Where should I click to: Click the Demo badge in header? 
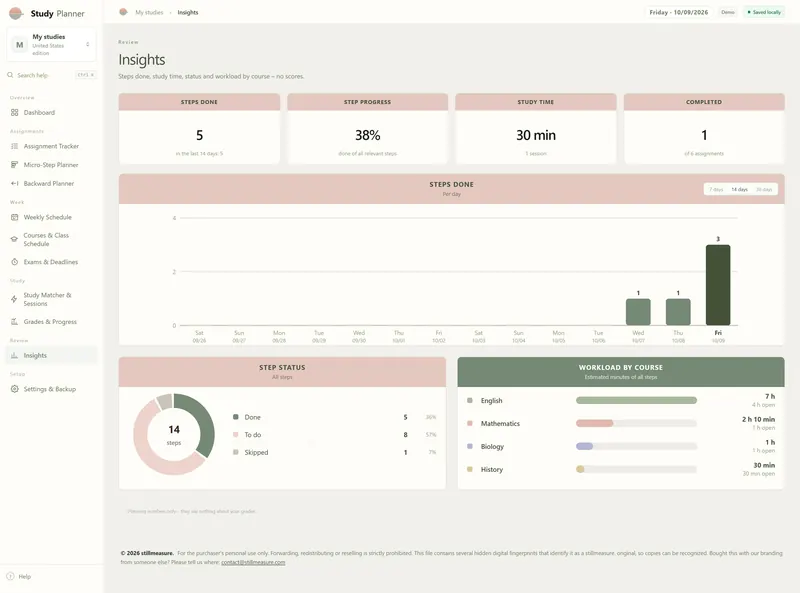click(728, 12)
